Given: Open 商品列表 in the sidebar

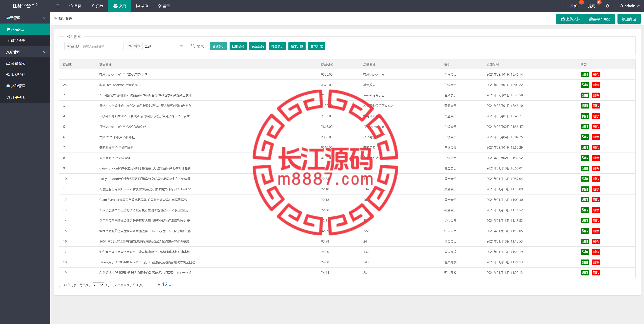Looking at the screenshot, I should coord(25,29).
